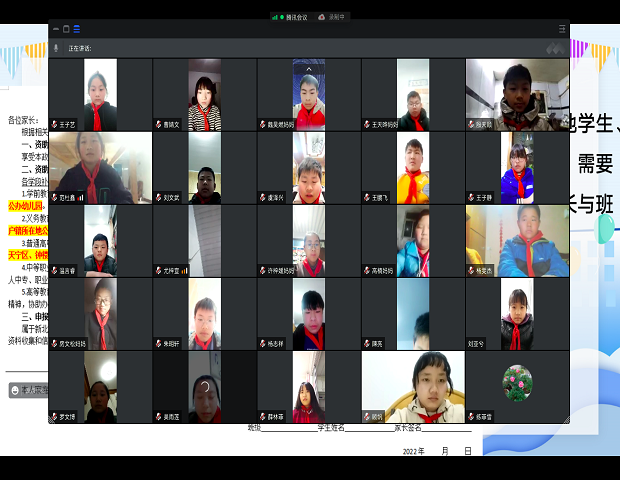Check the green network signal bars icon
The image size is (620, 480).
[275, 17]
